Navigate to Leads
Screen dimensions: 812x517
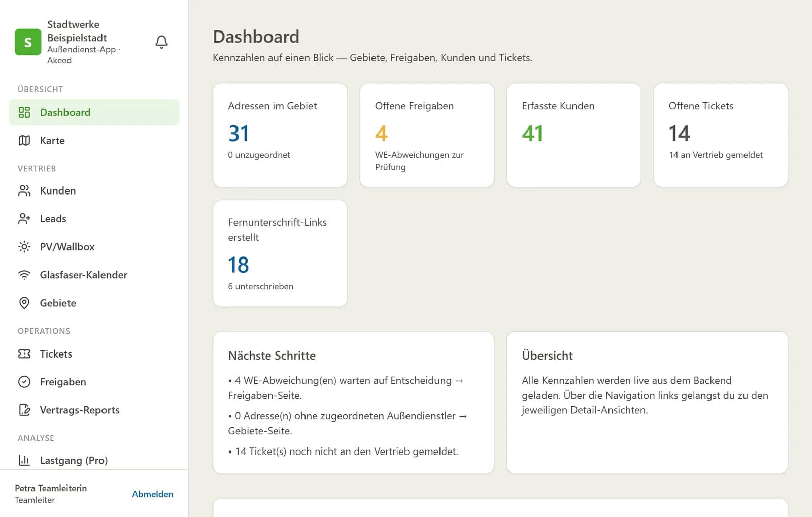(94, 218)
